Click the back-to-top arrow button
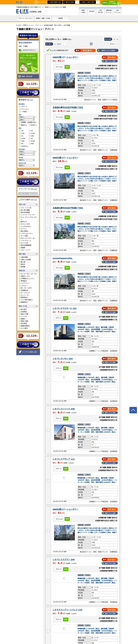This screenshot has width=138, height=644. point(133,410)
